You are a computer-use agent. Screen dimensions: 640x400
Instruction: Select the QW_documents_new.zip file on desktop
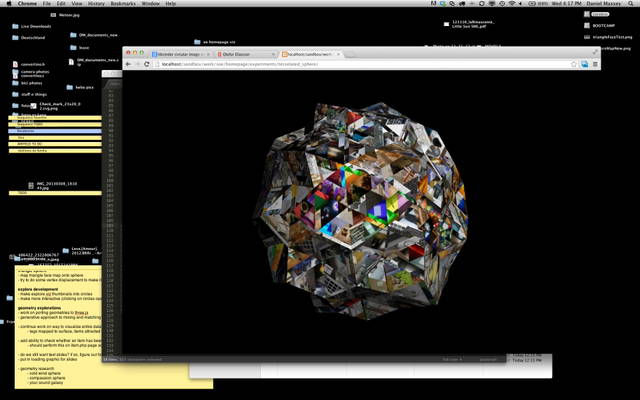tap(94, 62)
